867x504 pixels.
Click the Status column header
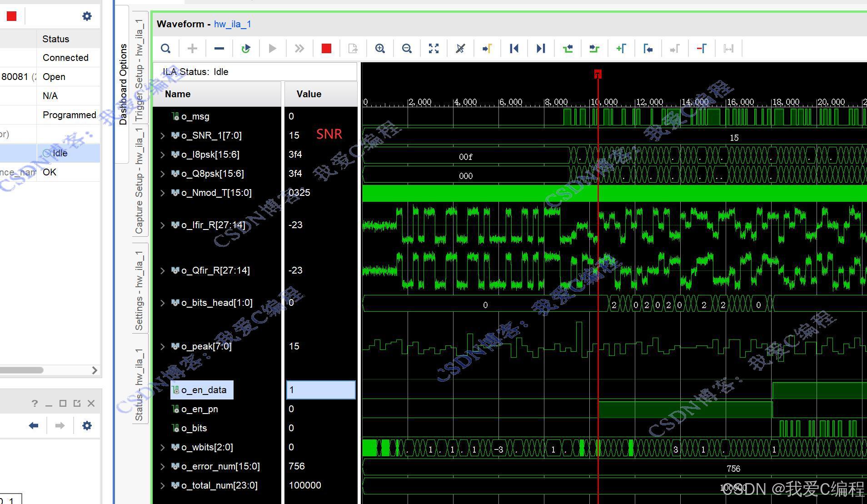[68, 39]
